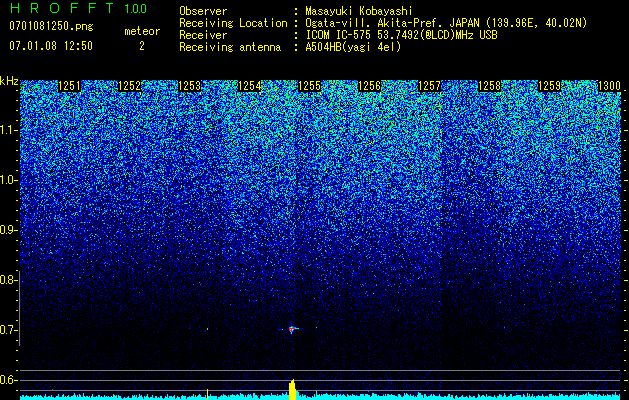Click the 1.0 kHz axis label

pyautogui.click(x=8, y=180)
